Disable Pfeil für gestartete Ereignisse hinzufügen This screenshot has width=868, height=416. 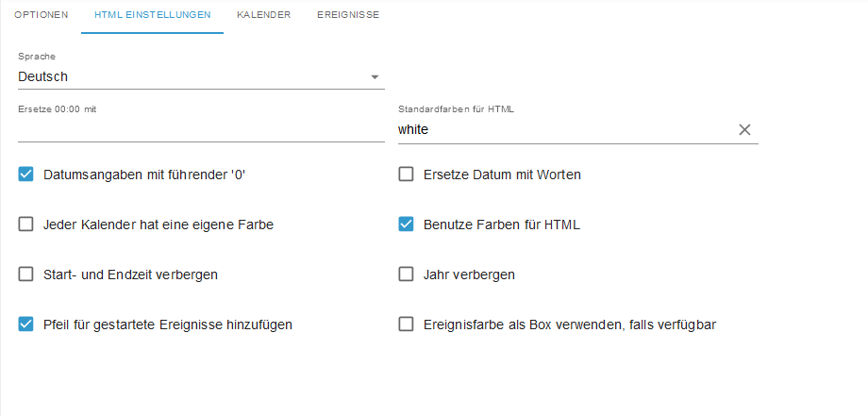(26, 324)
